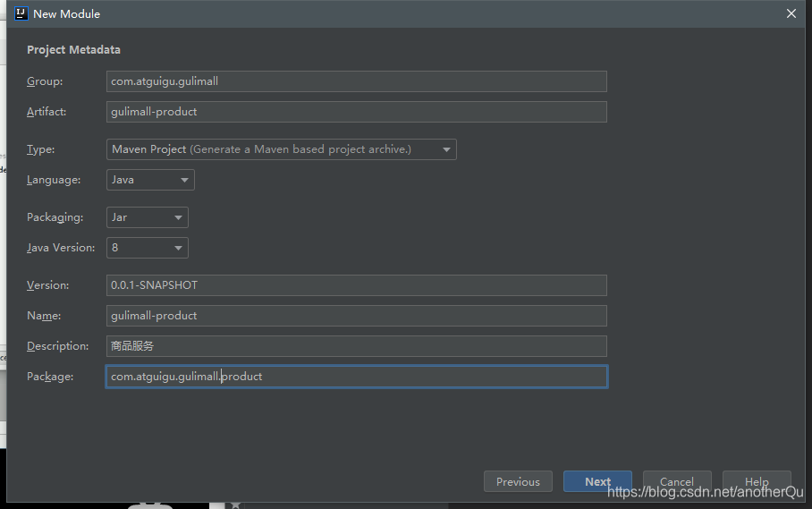
Task: Click the Description input field
Action: coord(356,346)
